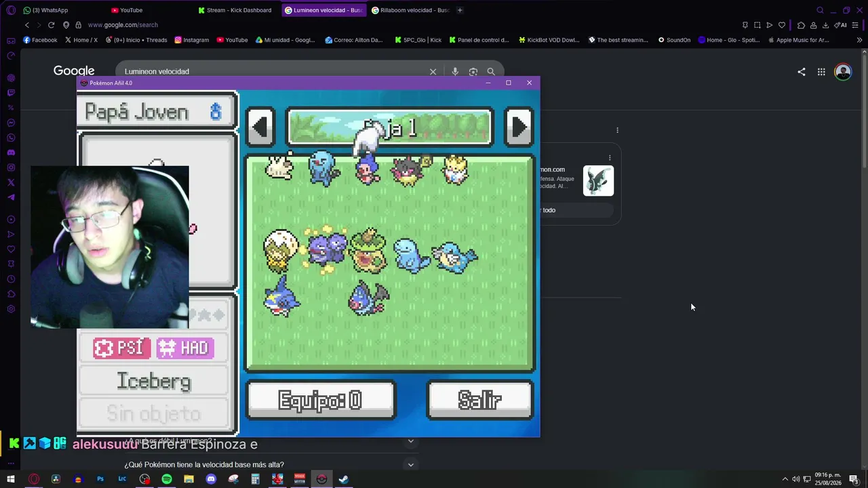Open the Instagram bookmark
868x488 pixels.
191,40
